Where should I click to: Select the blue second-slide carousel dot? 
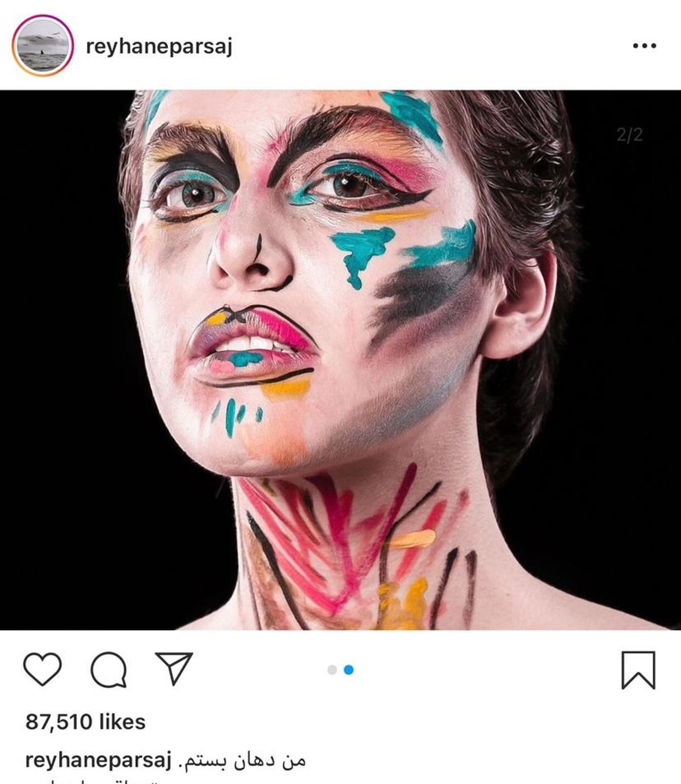[x=349, y=670]
